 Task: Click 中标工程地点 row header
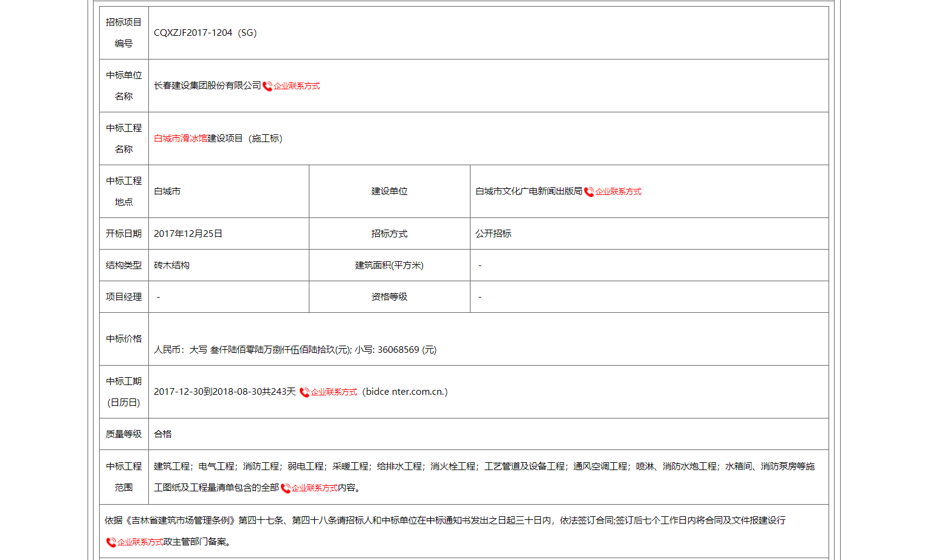124,191
